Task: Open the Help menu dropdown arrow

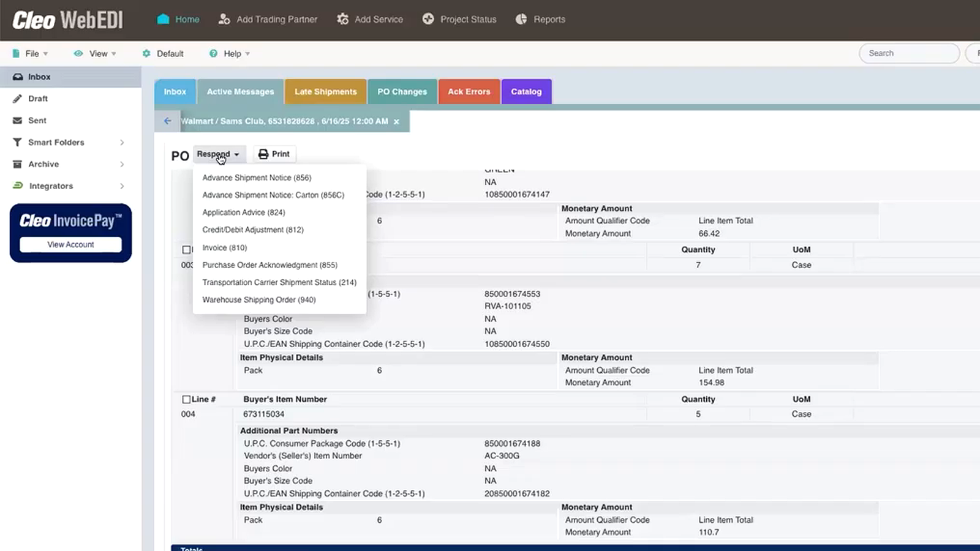Action: point(247,54)
